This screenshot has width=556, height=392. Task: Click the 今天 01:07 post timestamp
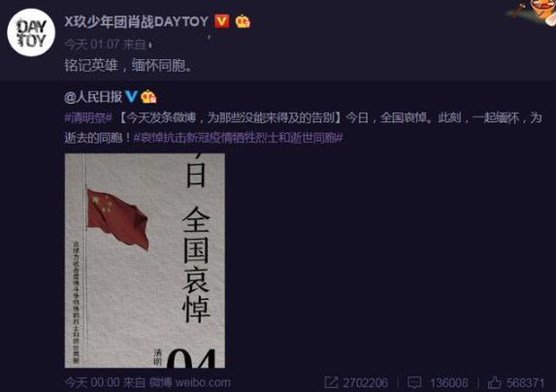[x=92, y=45]
